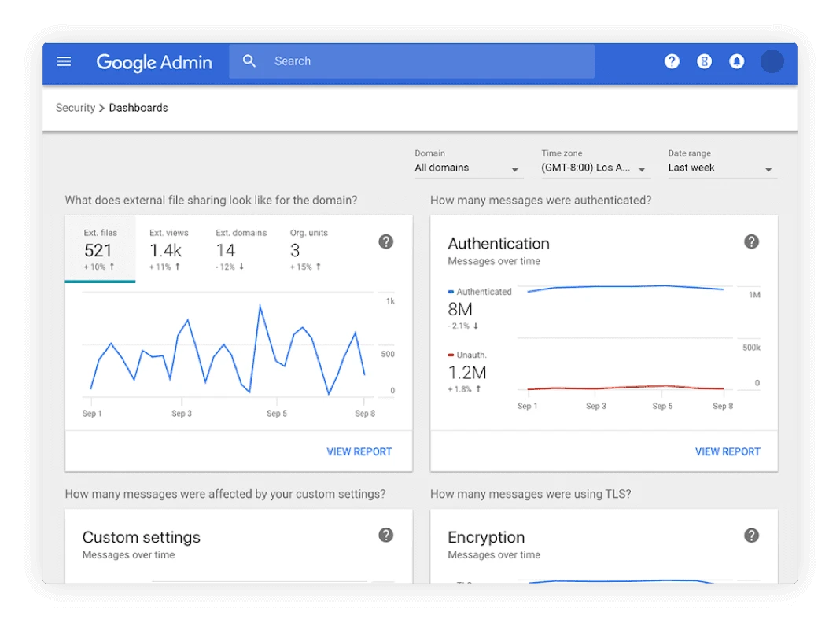Open the hamburger main menu
Screen dimensions: 840x626
click(x=64, y=61)
